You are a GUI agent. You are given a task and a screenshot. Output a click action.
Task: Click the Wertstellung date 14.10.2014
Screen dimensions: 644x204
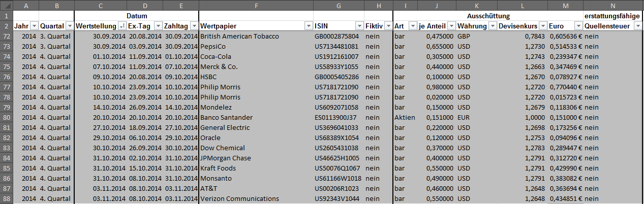point(101,108)
